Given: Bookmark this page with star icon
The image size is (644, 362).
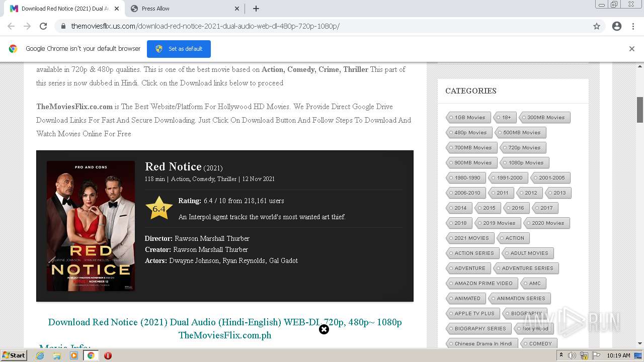Looking at the screenshot, I should (x=597, y=26).
